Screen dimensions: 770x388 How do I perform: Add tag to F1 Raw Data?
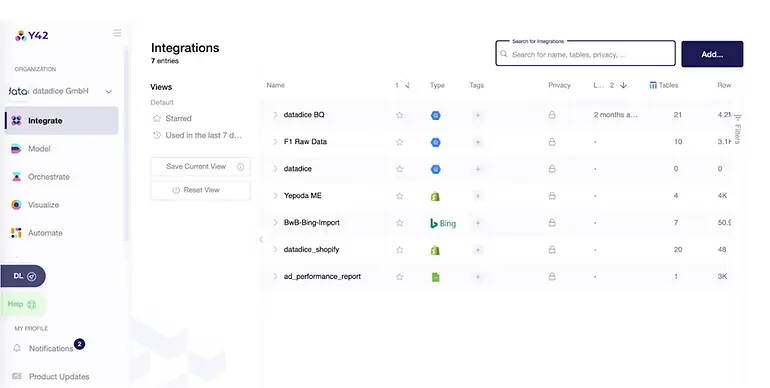point(478,142)
